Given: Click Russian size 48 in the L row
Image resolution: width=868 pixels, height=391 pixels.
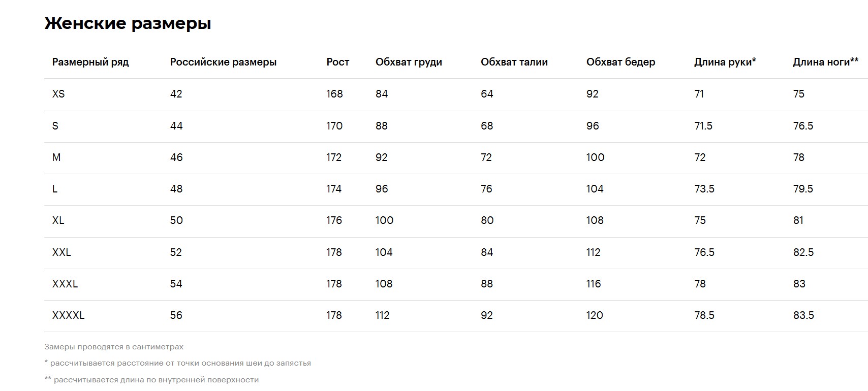Looking at the screenshot, I should tap(176, 189).
